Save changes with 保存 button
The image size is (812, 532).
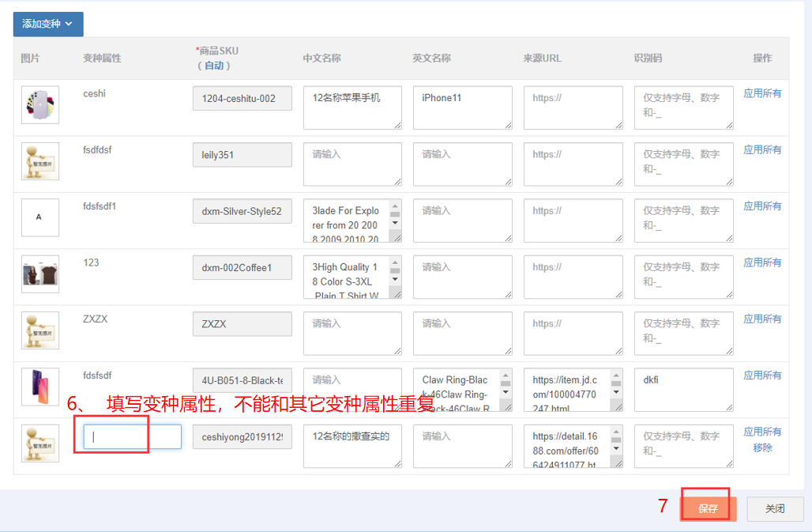tap(708, 508)
